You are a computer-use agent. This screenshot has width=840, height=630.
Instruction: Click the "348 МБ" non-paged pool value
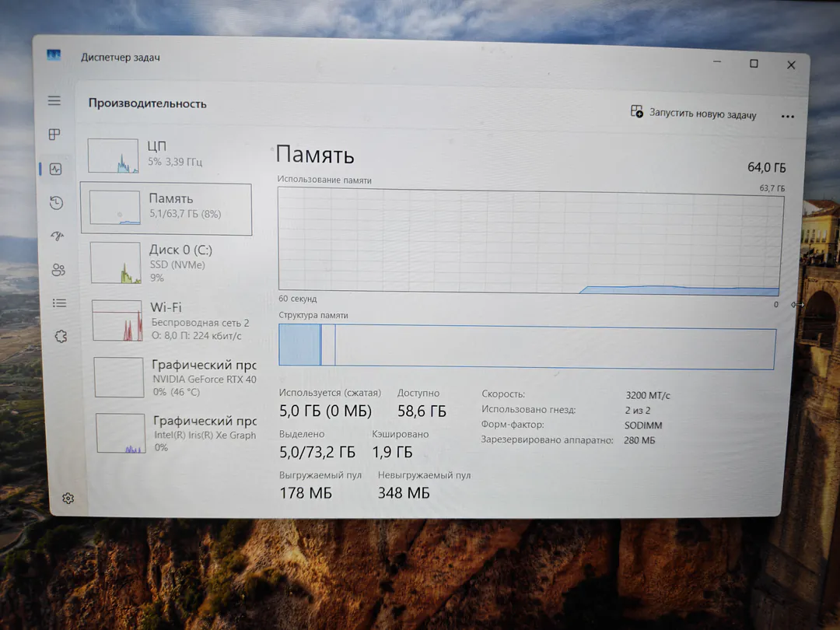click(404, 493)
